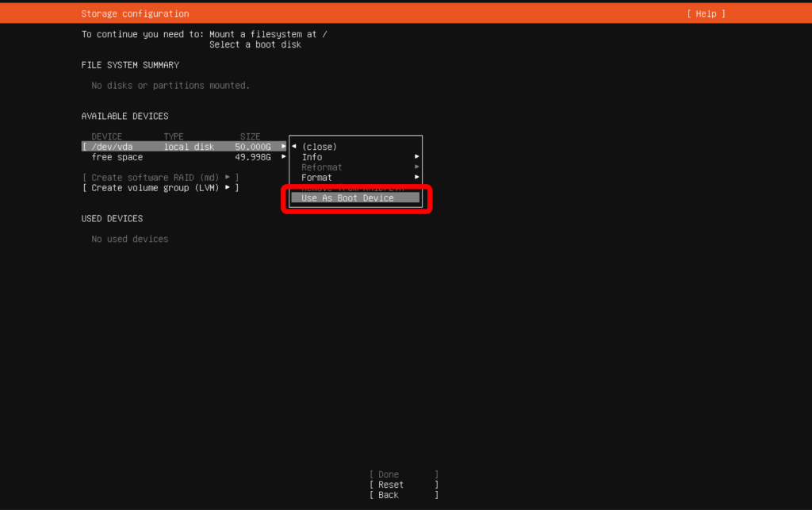Image resolution: width=812 pixels, height=510 pixels.
Task: Activate the Done button
Action: (x=404, y=474)
